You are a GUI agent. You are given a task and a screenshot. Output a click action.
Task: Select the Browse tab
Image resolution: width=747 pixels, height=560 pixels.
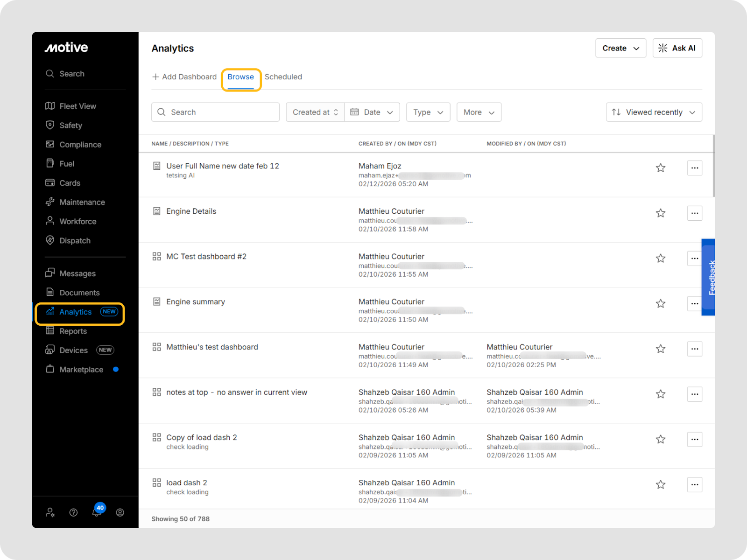[x=240, y=77]
